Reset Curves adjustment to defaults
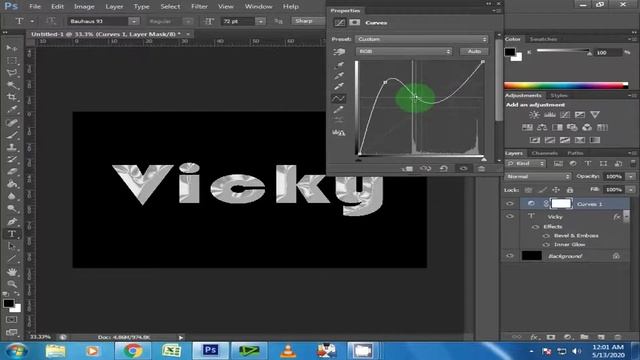Viewport: 640px width, 360px height. 444,169
